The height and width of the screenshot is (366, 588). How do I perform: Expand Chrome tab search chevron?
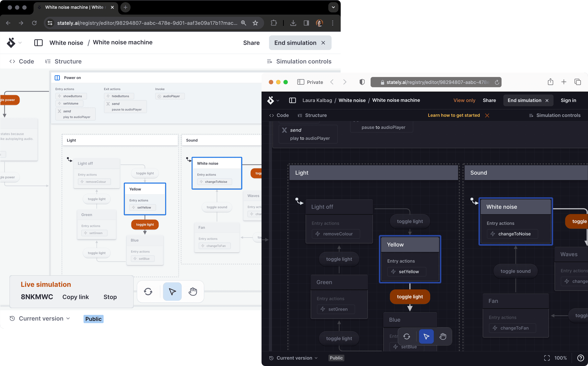coord(333,7)
